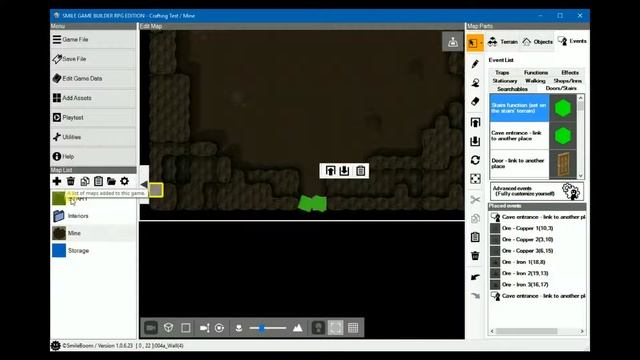The width and height of the screenshot is (640, 360).
Task: Click the trash delete icon in Map Parts toolbar
Action: (475, 256)
